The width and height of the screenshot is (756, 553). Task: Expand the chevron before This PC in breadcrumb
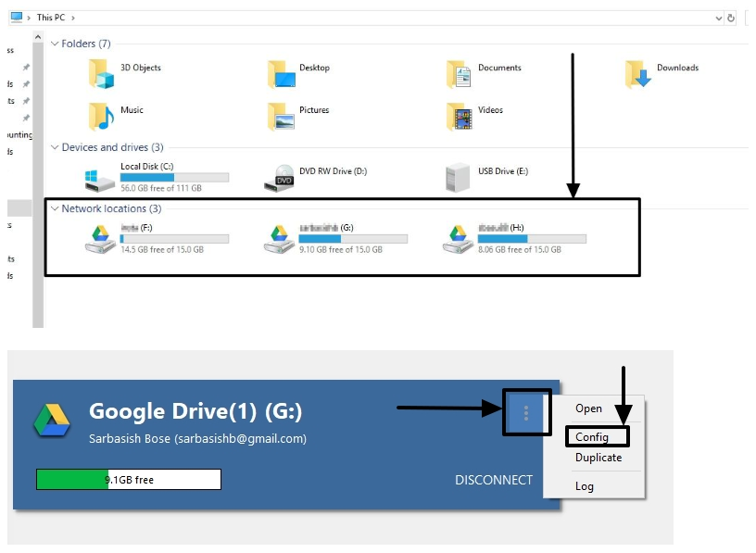click(x=29, y=18)
